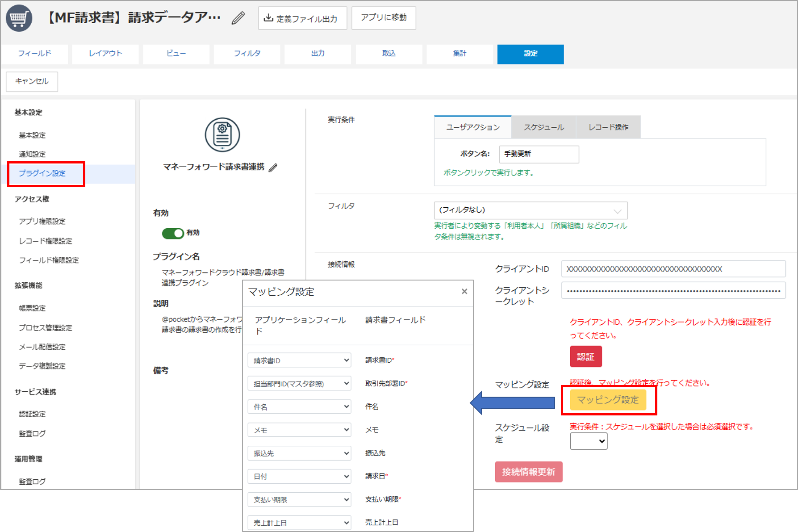Click the ボタン名 input field

coord(539,154)
